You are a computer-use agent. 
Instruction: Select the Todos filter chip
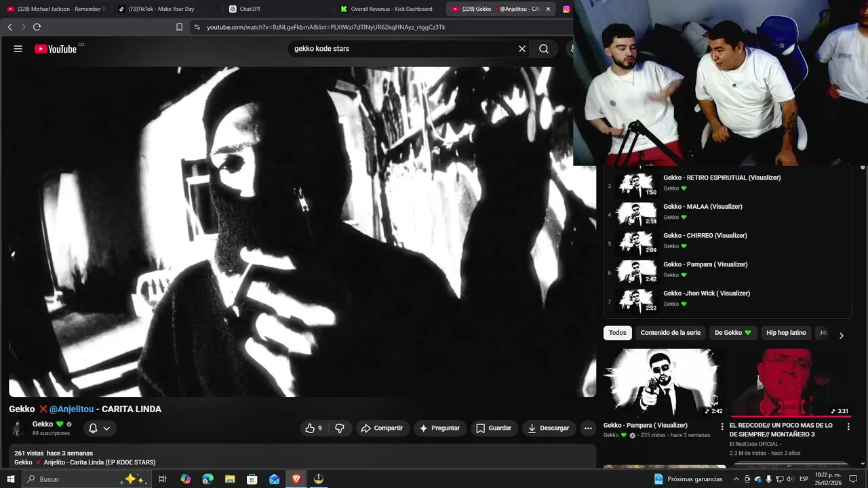click(x=618, y=333)
